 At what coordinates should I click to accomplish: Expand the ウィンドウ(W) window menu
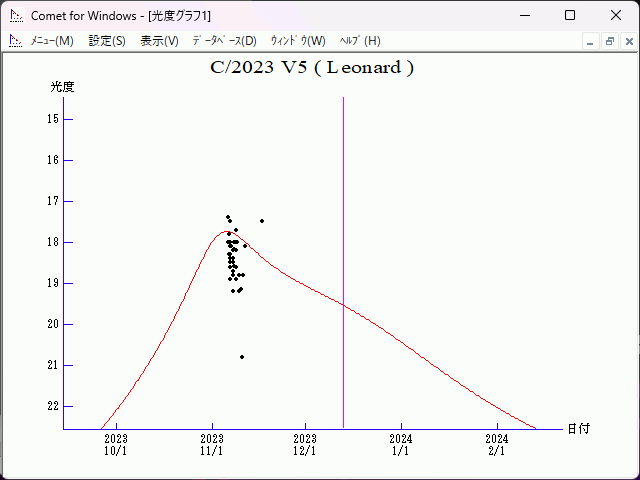pyautogui.click(x=298, y=41)
